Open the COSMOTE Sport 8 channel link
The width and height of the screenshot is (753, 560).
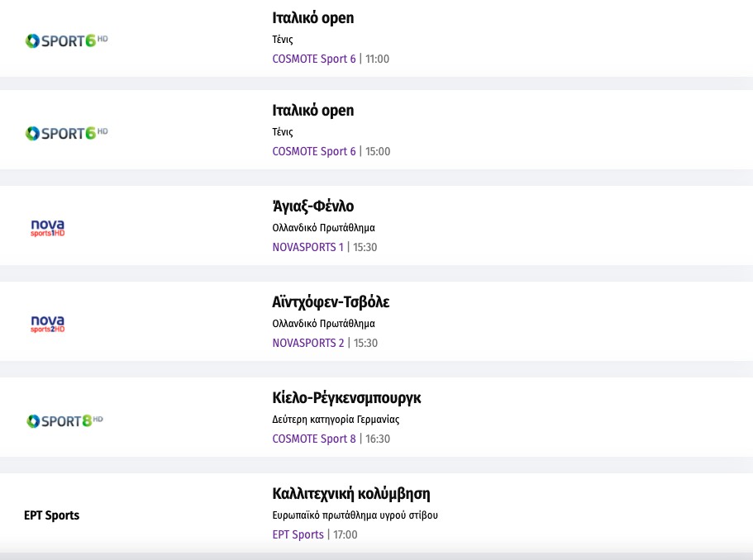314,439
